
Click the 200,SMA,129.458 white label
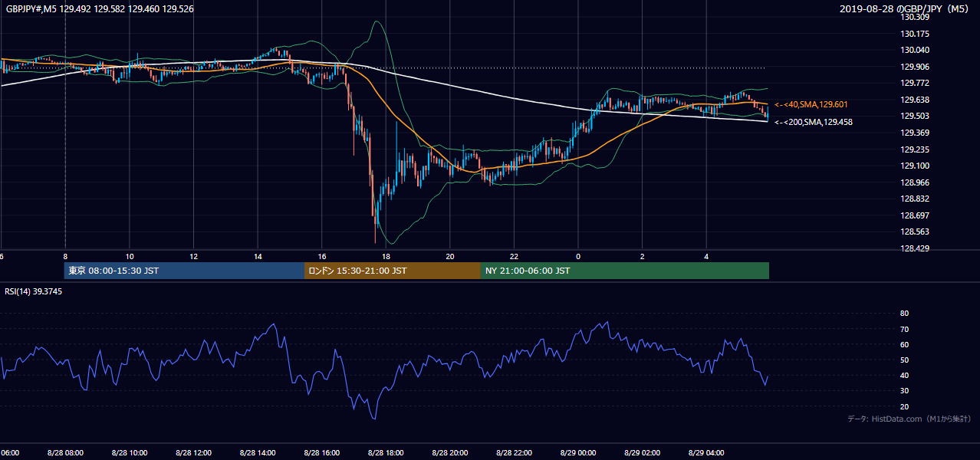(814, 122)
